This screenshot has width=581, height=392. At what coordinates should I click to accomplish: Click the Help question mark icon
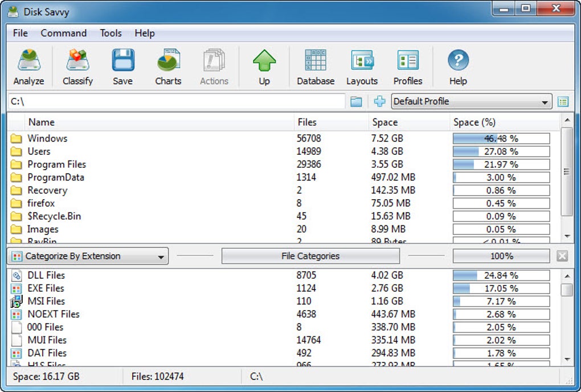pyautogui.click(x=459, y=60)
